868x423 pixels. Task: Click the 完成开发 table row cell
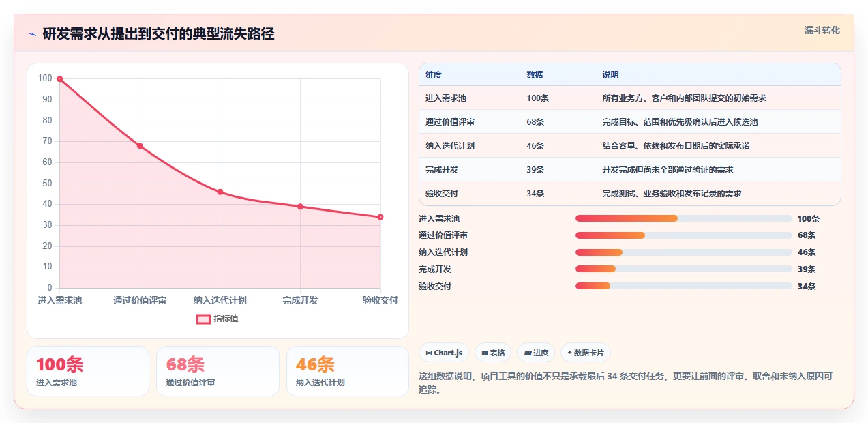pos(442,170)
